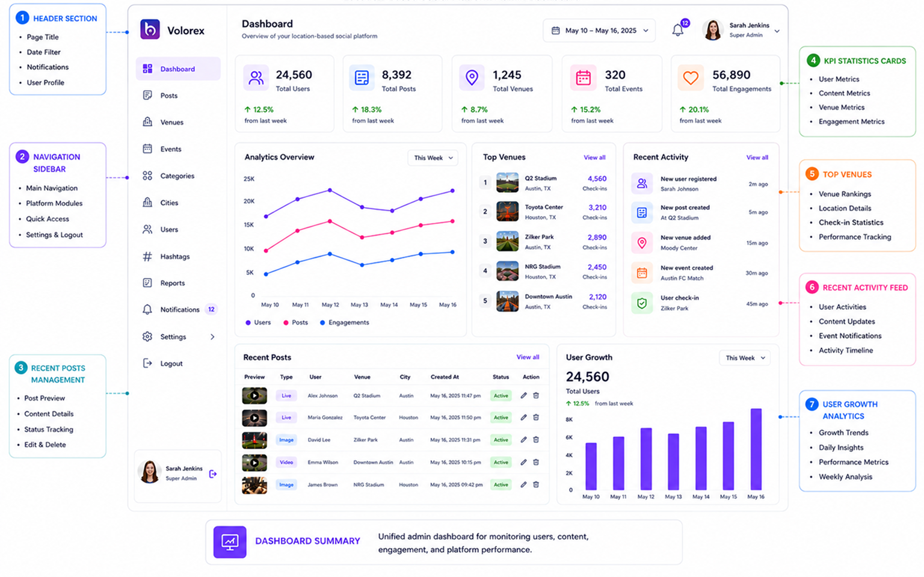Toggle the Engagements legend in Analytics Overview

tap(344, 322)
